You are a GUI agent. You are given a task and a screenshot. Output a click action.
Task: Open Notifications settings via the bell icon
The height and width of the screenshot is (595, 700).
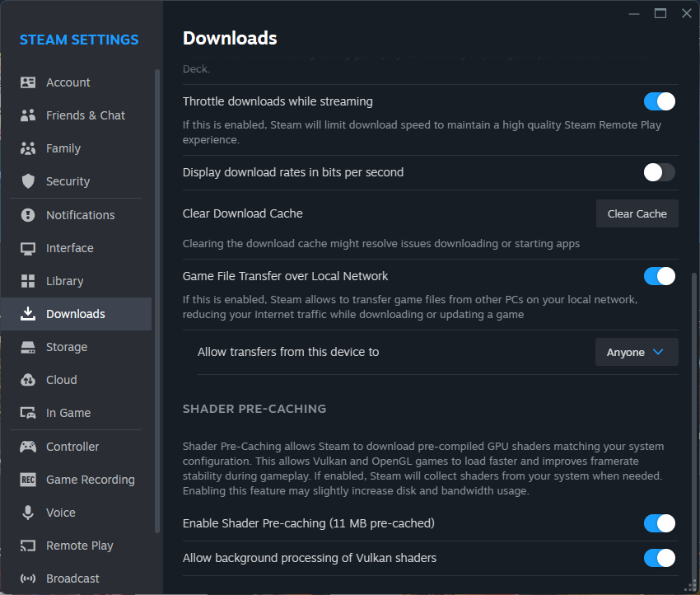click(28, 214)
